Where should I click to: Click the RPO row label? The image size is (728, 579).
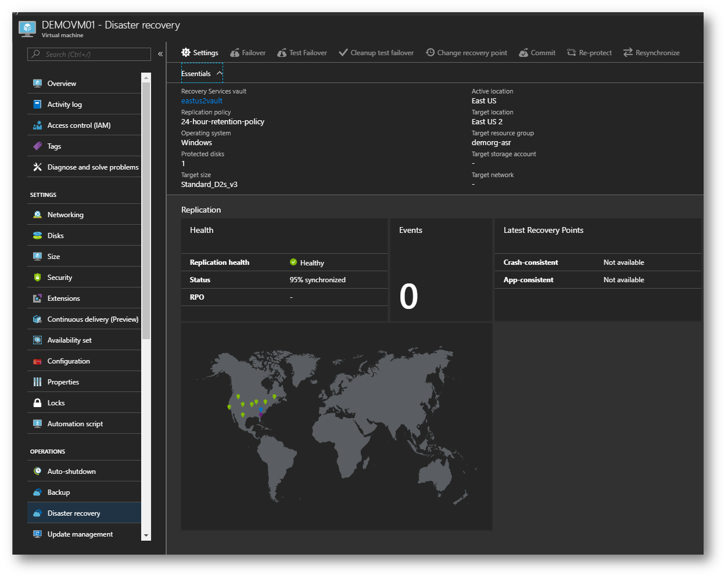coord(196,297)
